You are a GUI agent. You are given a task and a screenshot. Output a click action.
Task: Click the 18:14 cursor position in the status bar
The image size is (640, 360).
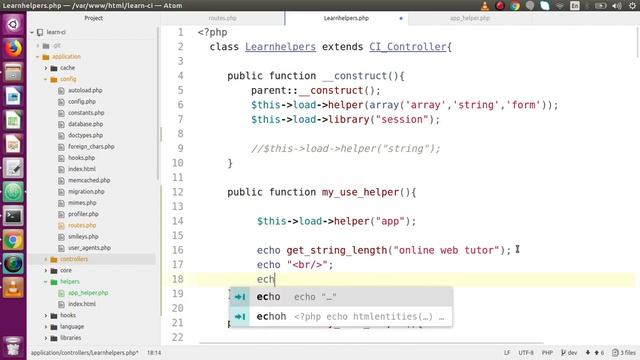pyautogui.click(x=154, y=353)
